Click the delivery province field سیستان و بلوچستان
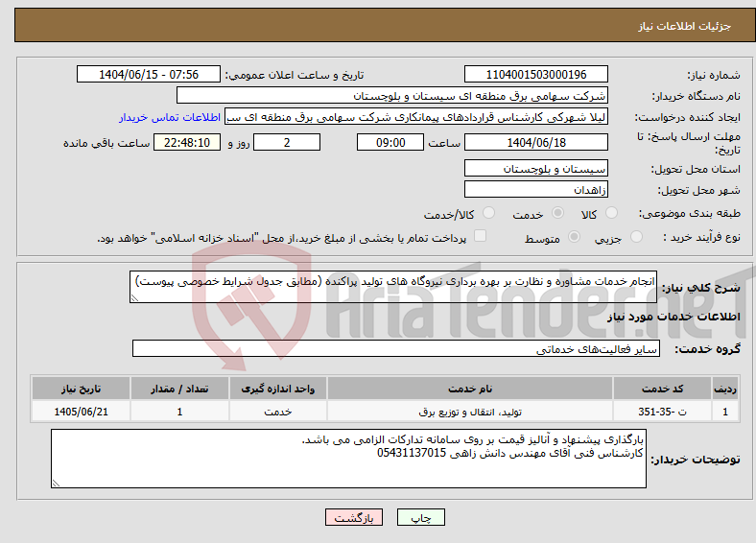The height and width of the screenshot is (543, 756). tap(535, 168)
